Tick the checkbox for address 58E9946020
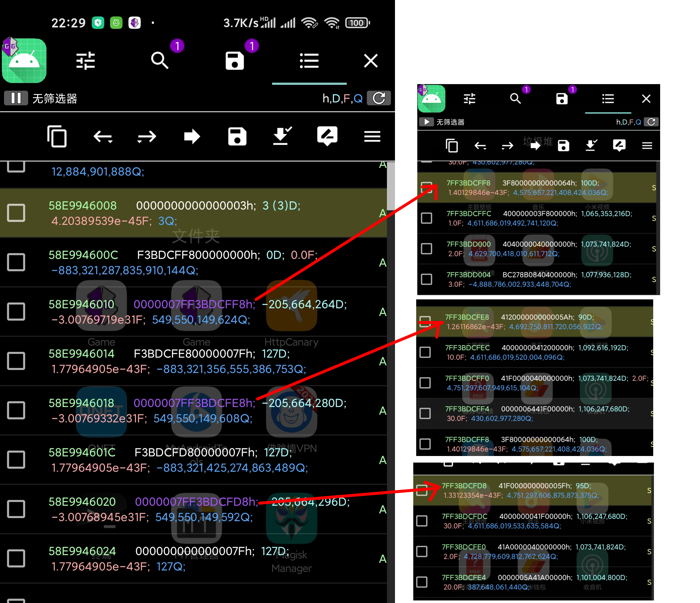The image size is (700, 603). point(16,509)
